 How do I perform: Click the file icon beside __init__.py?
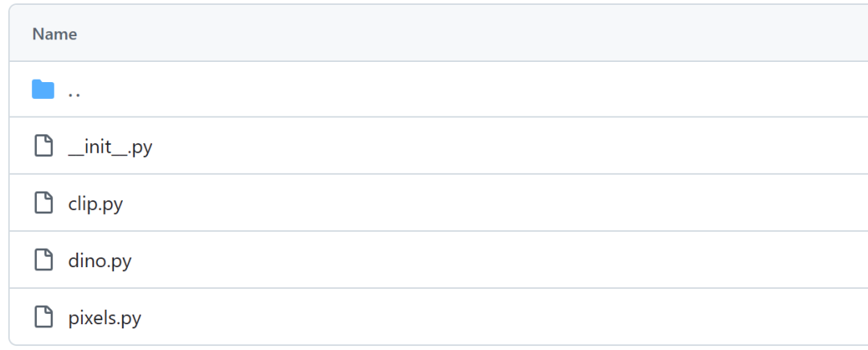43,146
